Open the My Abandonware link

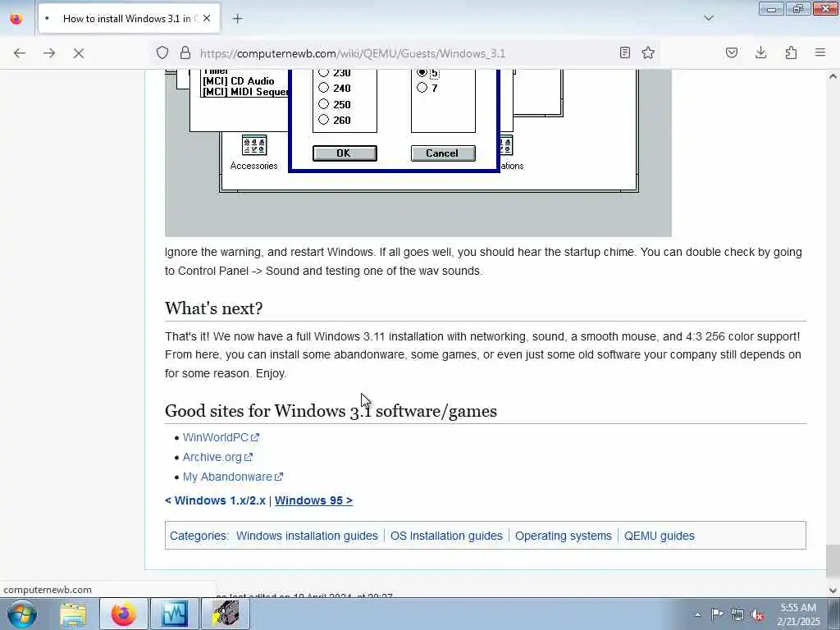(232, 477)
